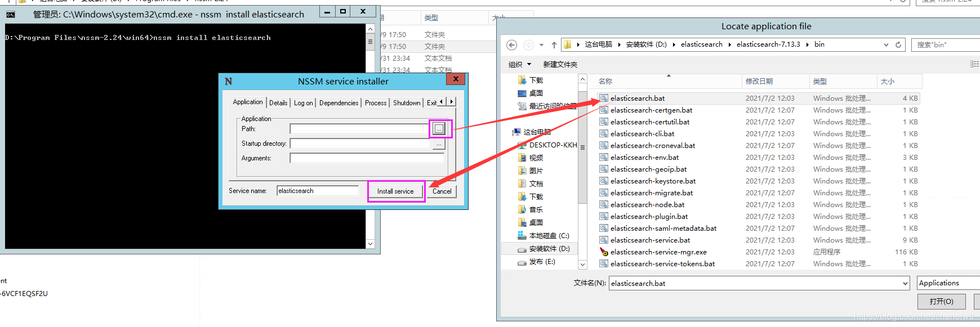Viewport: 980px width, 327px height.
Task: Click the Back arrow in file dialog
Action: tap(511, 45)
